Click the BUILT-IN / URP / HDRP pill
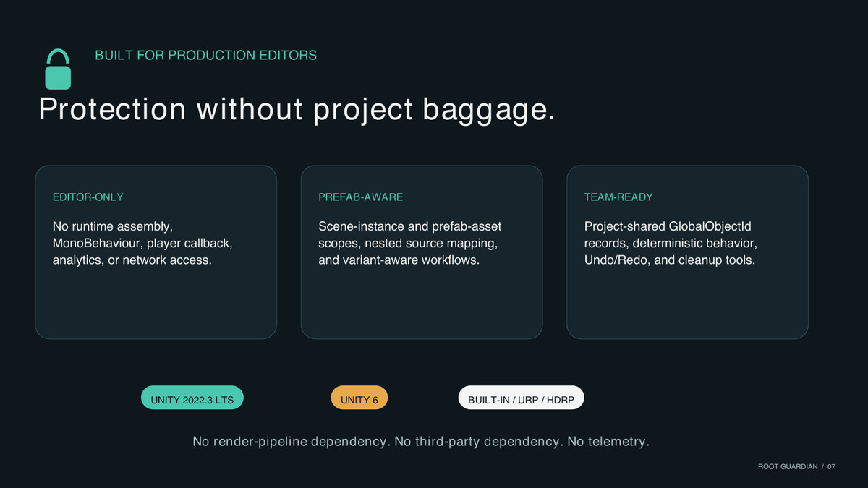 pyautogui.click(x=521, y=398)
